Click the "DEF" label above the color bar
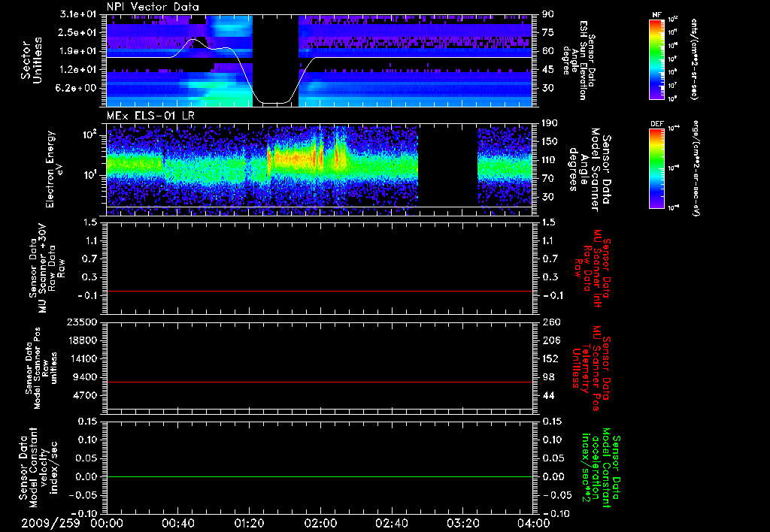770x532 pixels. click(x=656, y=124)
